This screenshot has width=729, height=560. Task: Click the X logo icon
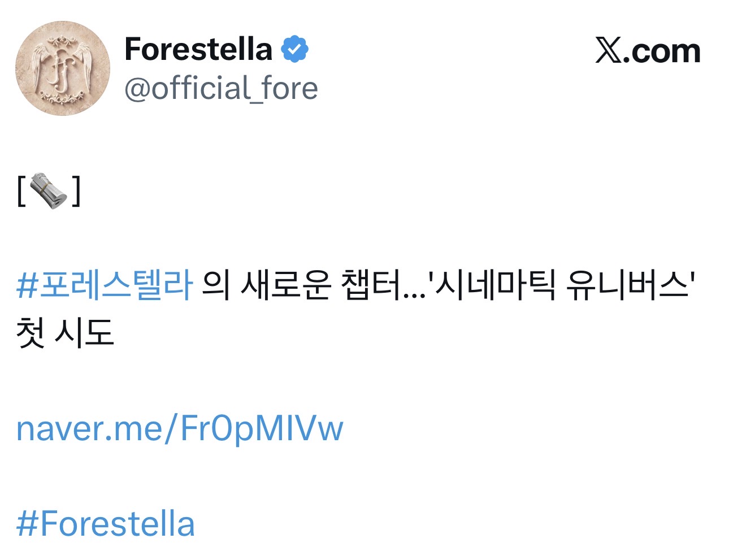click(x=608, y=51)
